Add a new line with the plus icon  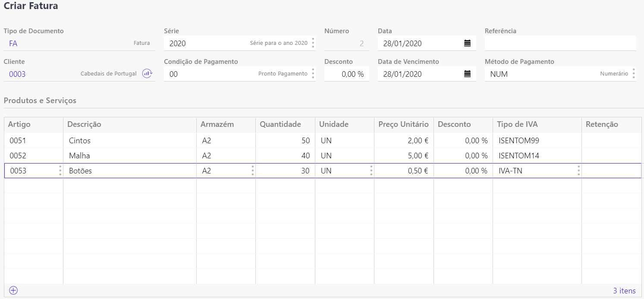13,290
